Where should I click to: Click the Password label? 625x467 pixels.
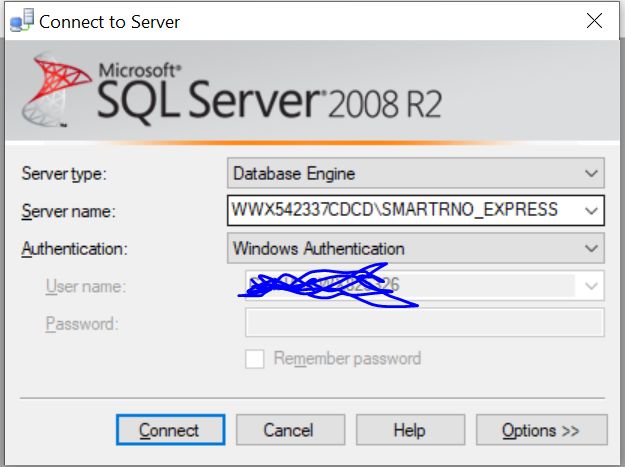82,324
